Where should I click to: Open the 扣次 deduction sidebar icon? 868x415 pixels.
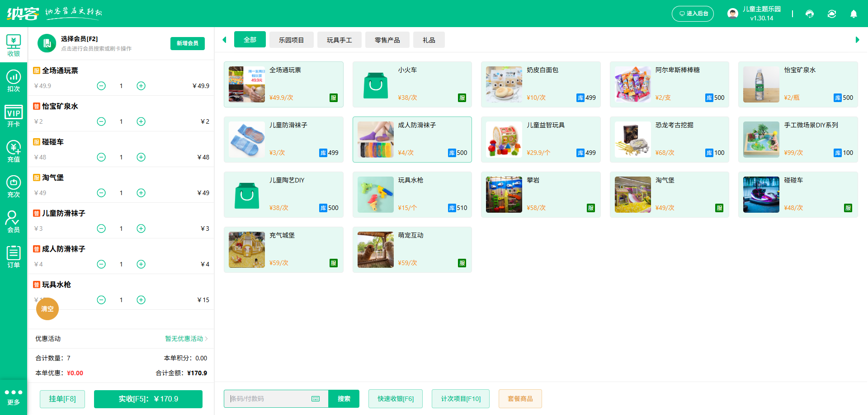pyautogui.click(x=14, y=81)
